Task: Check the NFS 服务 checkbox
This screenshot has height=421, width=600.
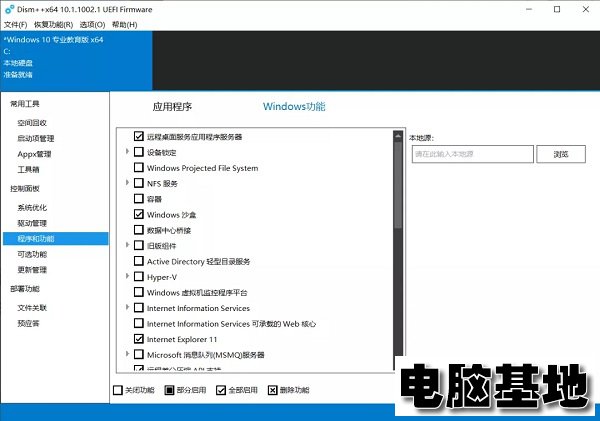Action: 139,183
